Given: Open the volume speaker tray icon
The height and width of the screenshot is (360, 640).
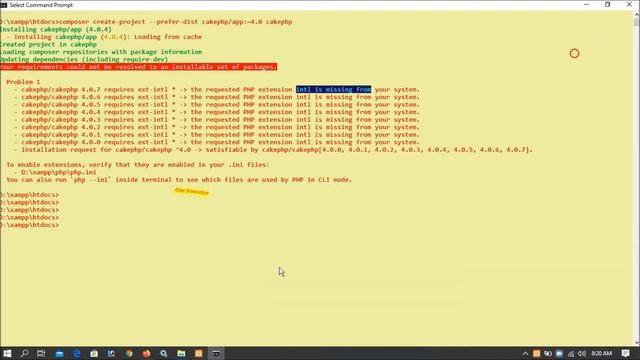Looking at the screenshot, I should tap(582, 353).
